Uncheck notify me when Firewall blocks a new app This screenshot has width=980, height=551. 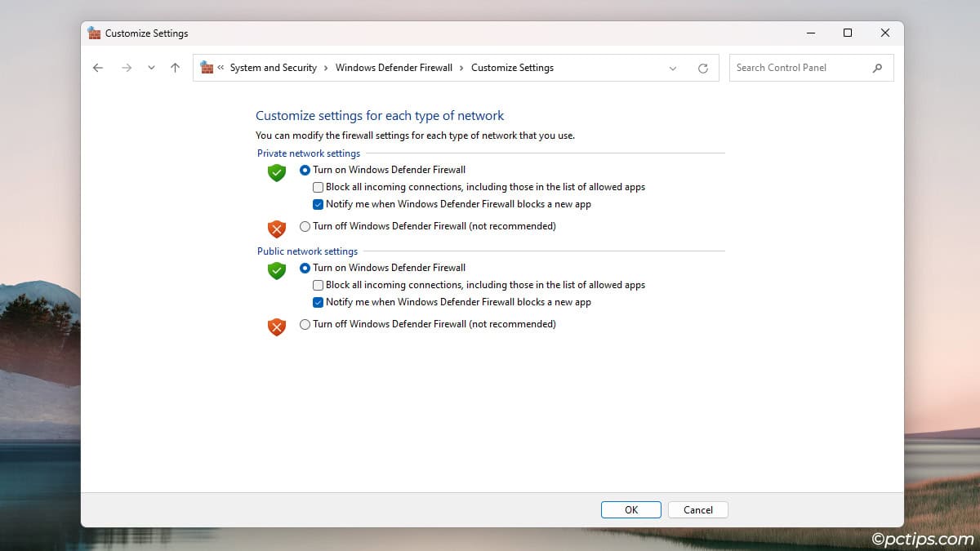(x=318, y=204)
